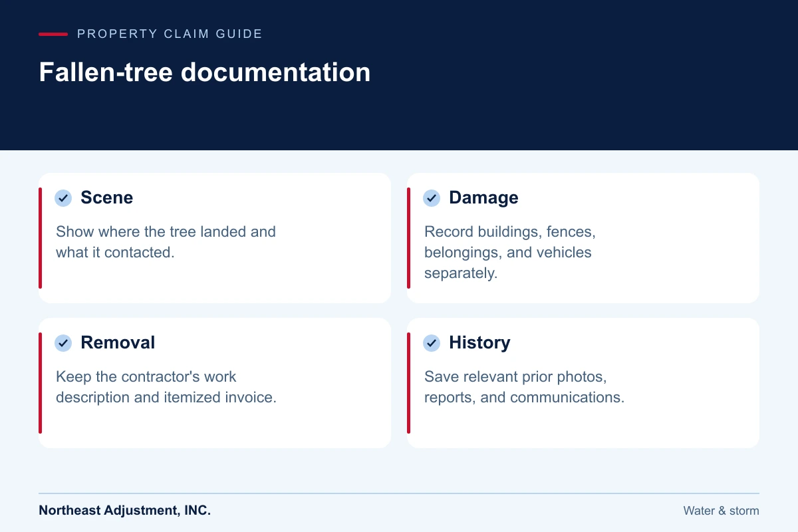Viewport: 798px width, 532px height.
Task: Click the 'Water & storm' footer label
Action: tap(721, 511)
